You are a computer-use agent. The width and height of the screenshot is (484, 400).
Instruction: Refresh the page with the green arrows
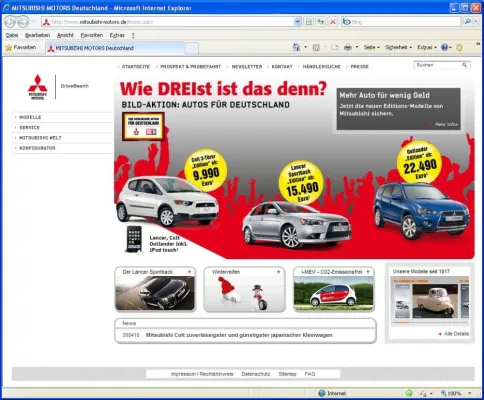click(x=321, y=22)
